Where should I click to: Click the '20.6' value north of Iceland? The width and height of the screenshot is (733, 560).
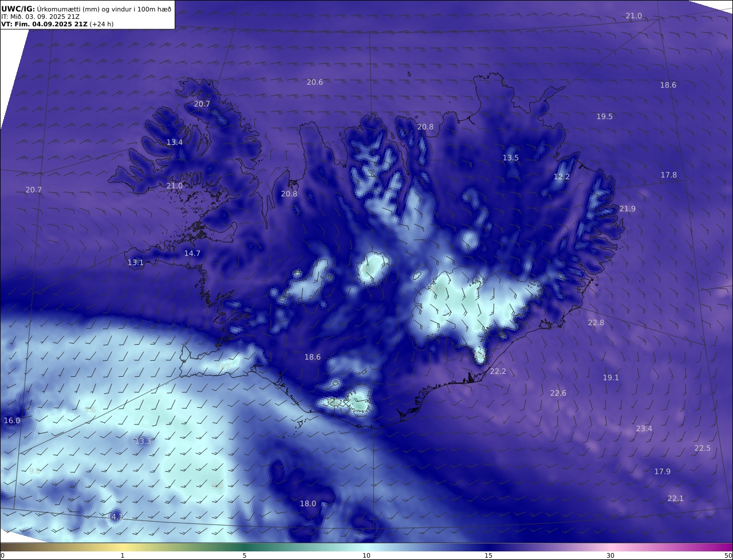pyautogui.click(x=315, y=82)
